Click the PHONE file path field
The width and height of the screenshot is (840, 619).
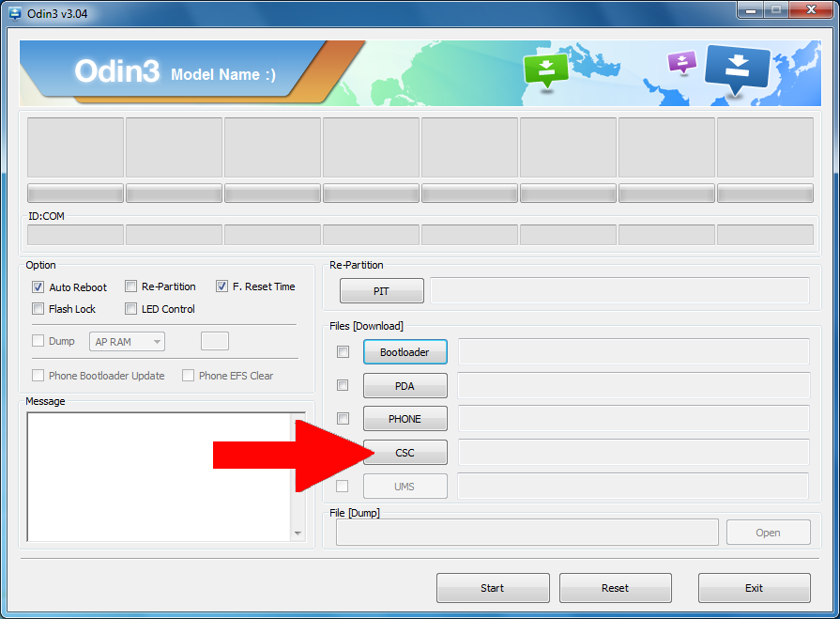[x=634, y=419]
